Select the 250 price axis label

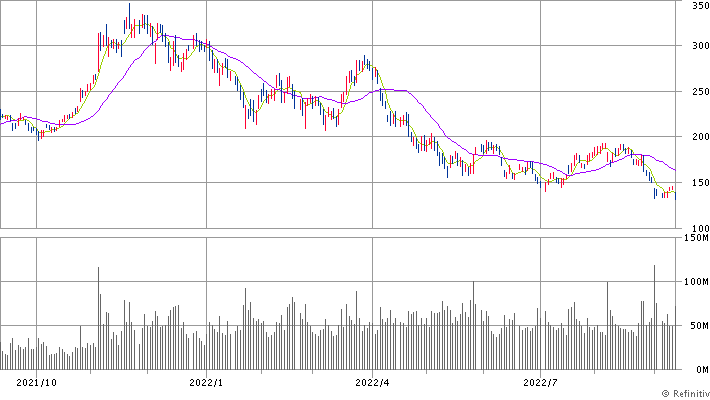pos(697,92)
